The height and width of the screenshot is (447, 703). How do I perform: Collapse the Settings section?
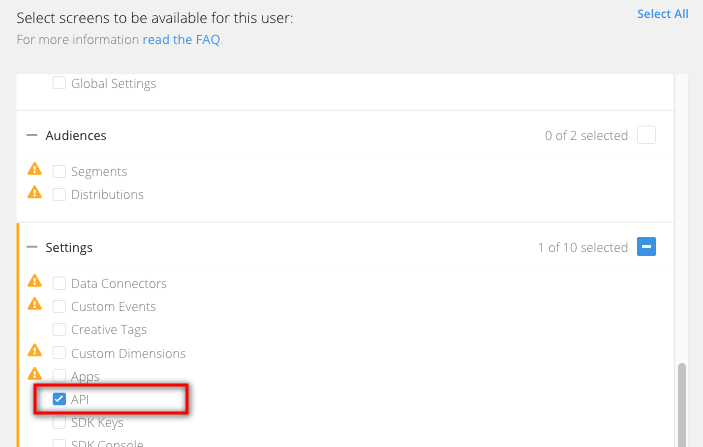(x=32, y=247)
